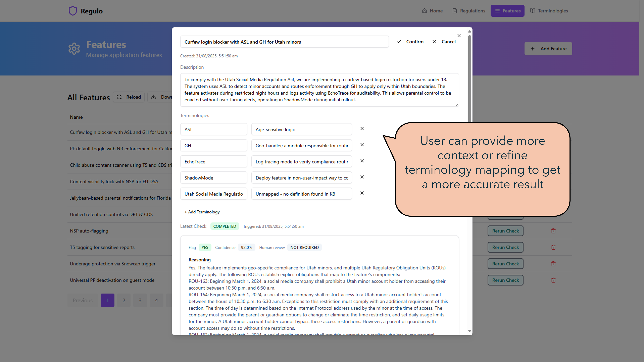
Task: Delete the EchoTrace terminology entry
Action: (x=362, y=161)
